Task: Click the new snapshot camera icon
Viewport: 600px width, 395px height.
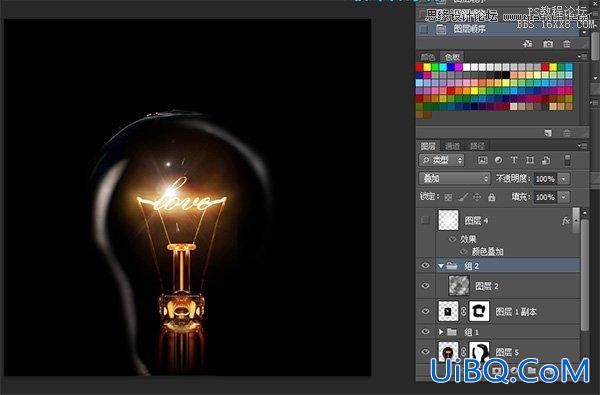Action: 548,44
